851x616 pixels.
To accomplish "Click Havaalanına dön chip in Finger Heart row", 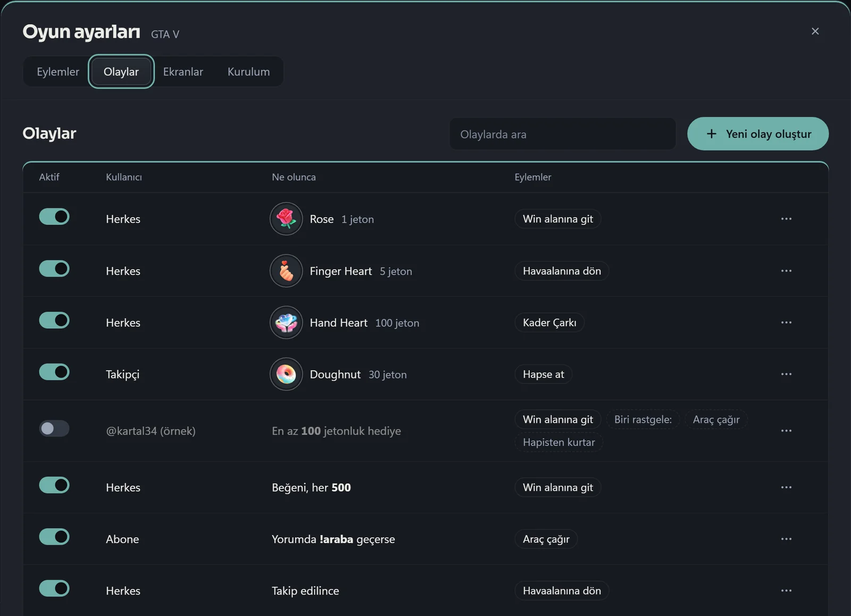I will point(562,271).
